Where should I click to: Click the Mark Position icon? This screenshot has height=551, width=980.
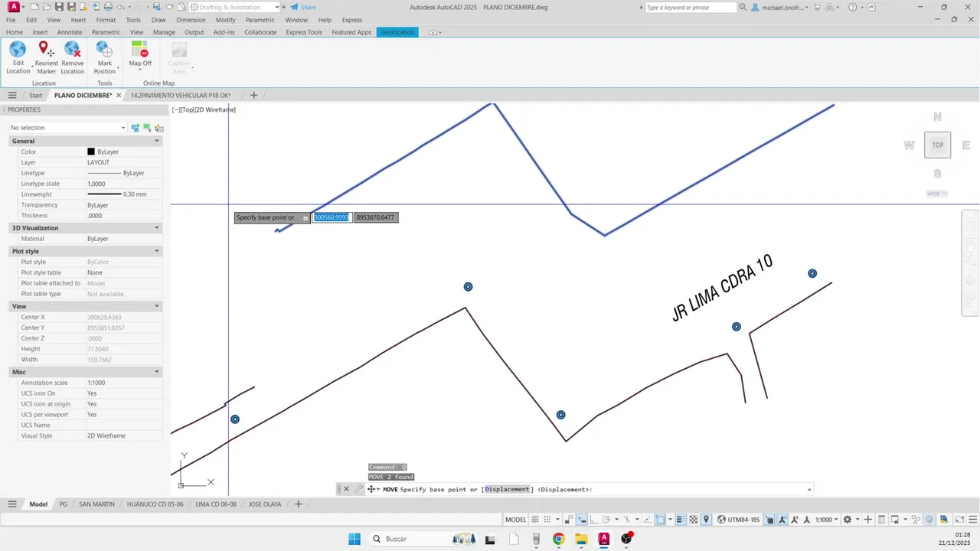(x=104, y=49)
